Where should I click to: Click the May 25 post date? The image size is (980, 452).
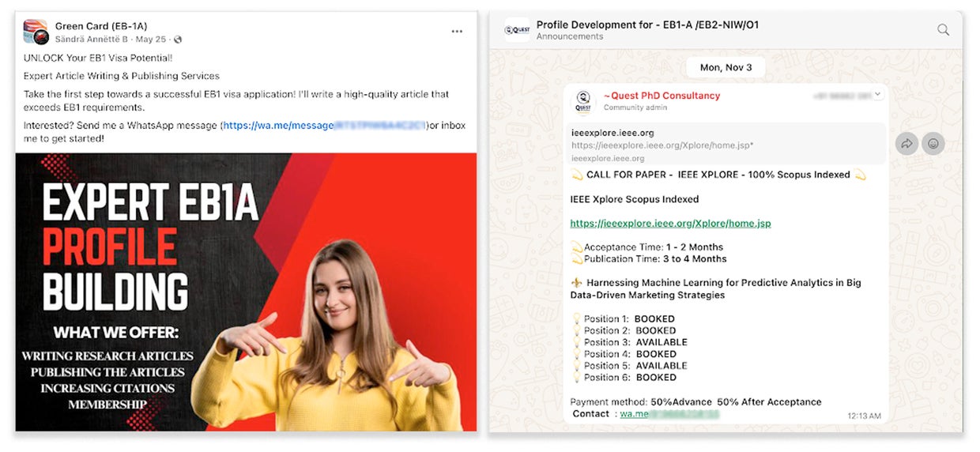click(153, 40)
